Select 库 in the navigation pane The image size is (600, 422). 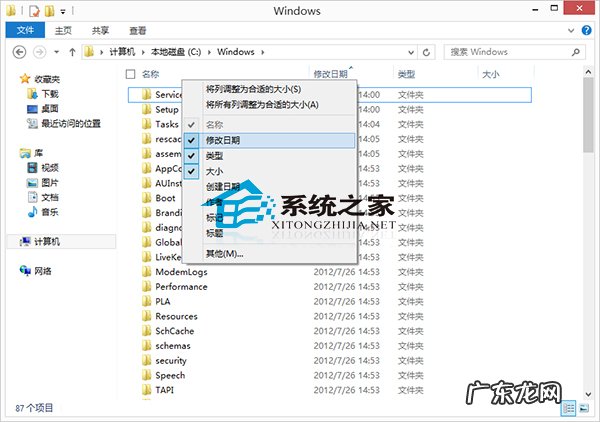click(38, 153)
